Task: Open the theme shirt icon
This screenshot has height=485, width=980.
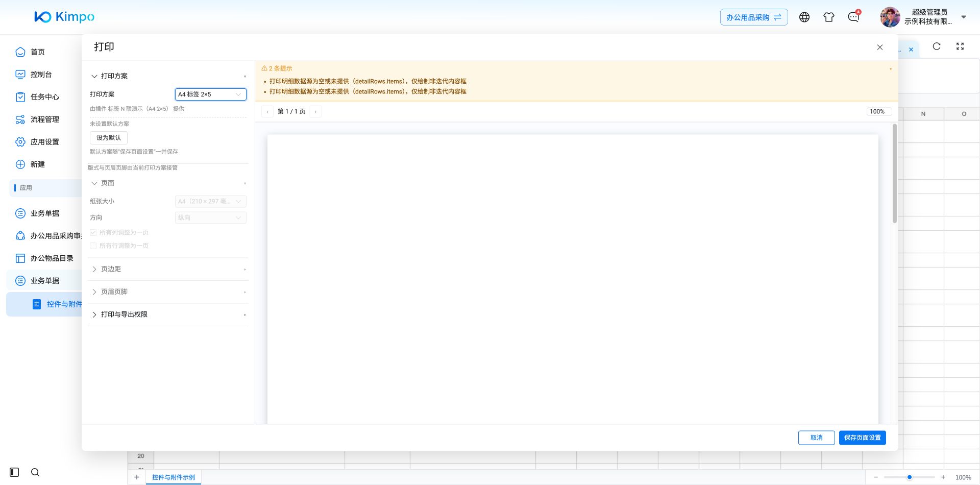Action: point(829,17)
